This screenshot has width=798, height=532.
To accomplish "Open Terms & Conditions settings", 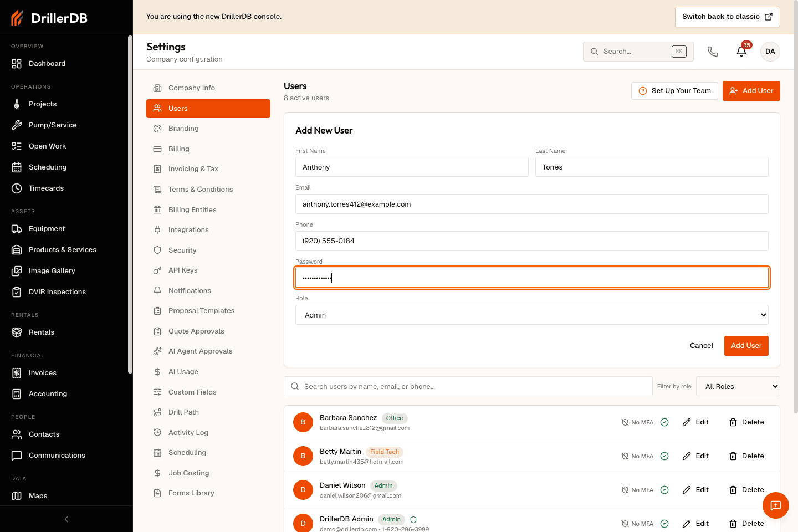I will coord(208,190).
